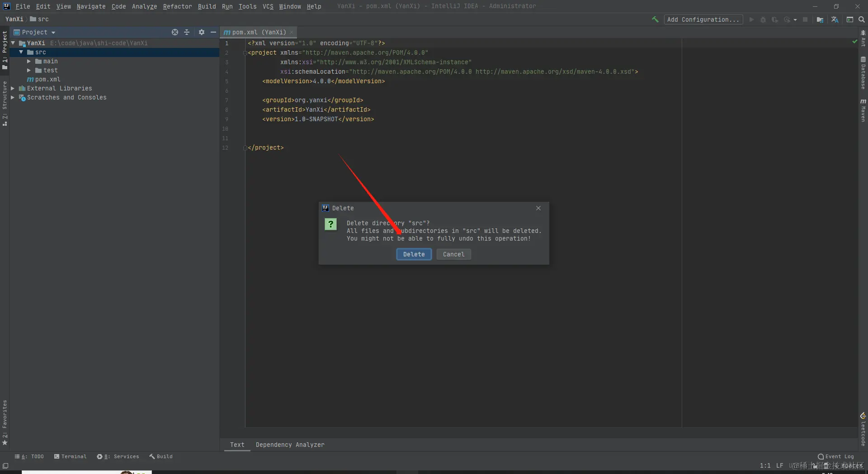Close the pom.xml editor tab
The height and width of the screenshot is (474, 868).
(x=292, y=32)
